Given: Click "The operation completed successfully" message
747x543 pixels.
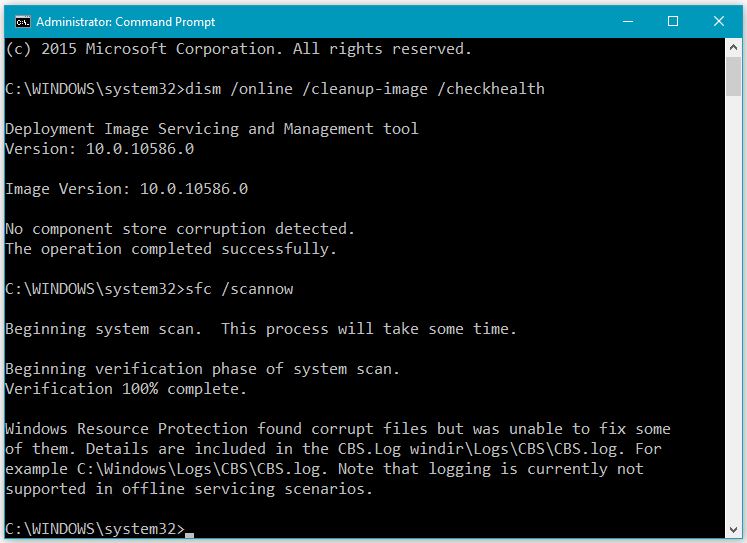Looking at the screenshot, I should (x=171, y=249).
